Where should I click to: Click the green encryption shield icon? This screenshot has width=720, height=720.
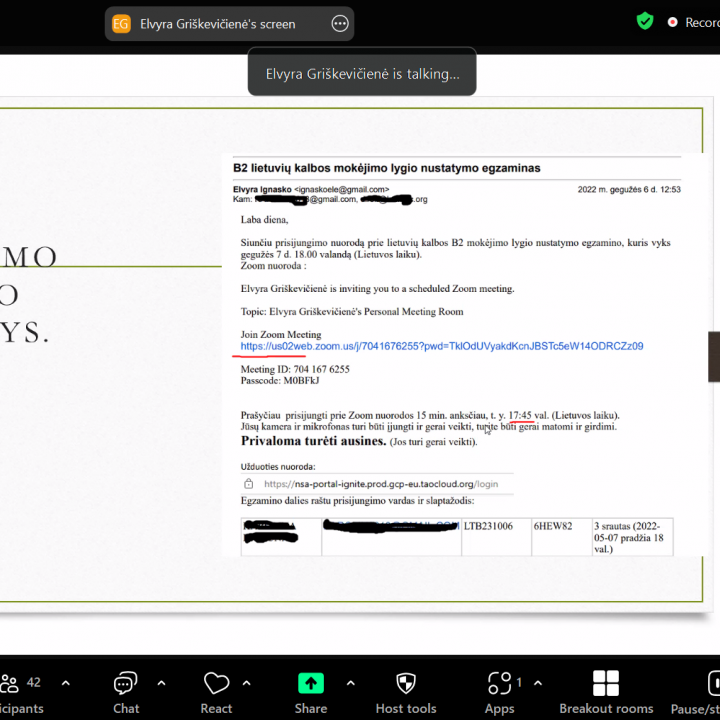coord(645,21)
